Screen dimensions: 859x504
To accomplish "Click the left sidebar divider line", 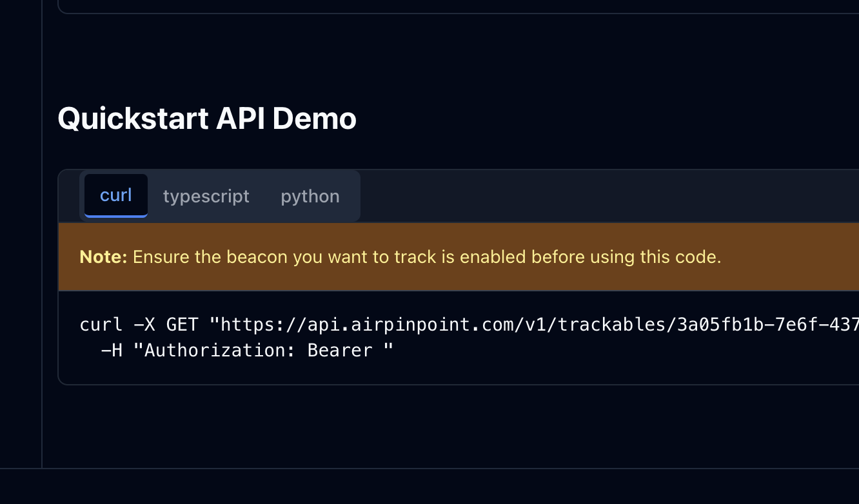I will (x=41, y=258).
